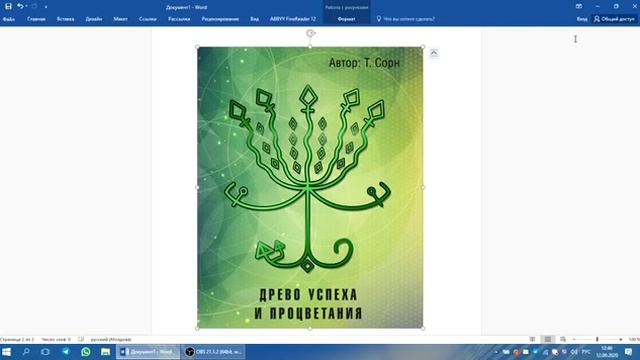Click the zoom slider handle
The height and width of the screenshot is (360, 640).
pos(597,339)
